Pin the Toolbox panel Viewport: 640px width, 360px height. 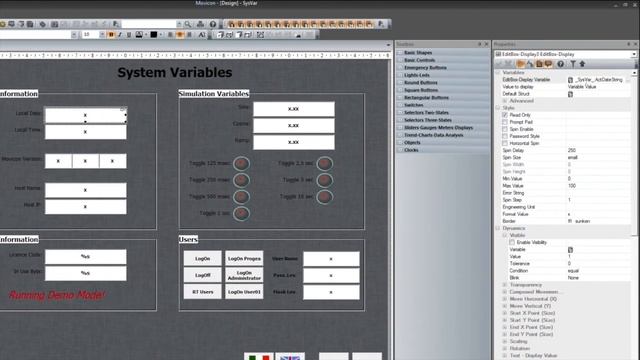click(480, 44)
